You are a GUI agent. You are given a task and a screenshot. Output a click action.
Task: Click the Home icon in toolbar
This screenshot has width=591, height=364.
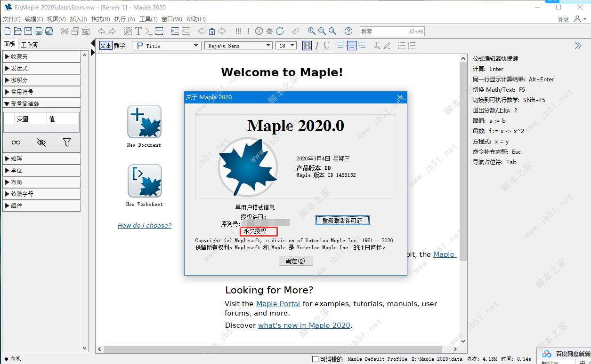[212, 31]
